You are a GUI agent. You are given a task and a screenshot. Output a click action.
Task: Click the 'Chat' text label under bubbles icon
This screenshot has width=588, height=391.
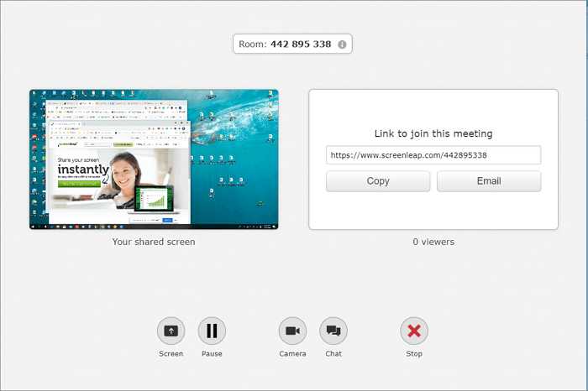333,354
